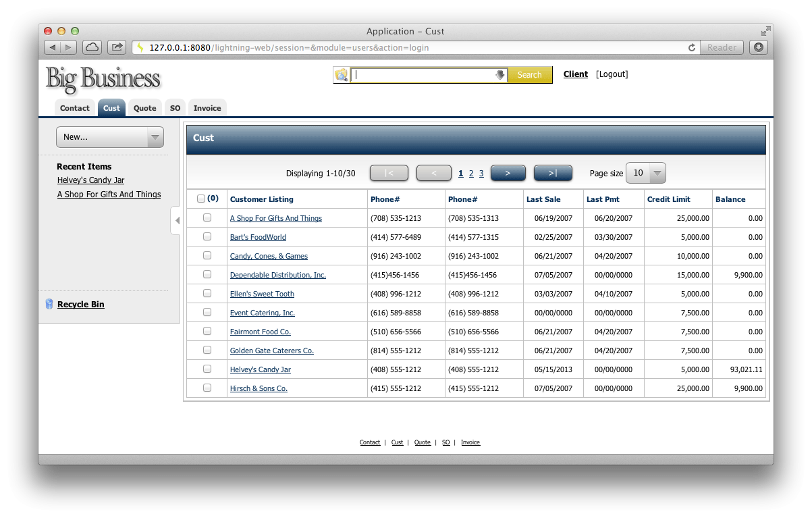The height and width of the screenshot is (518, 812).
Task: Click the Recycle Bin icon
Action: pyautogui.click(x=49, y=305)
